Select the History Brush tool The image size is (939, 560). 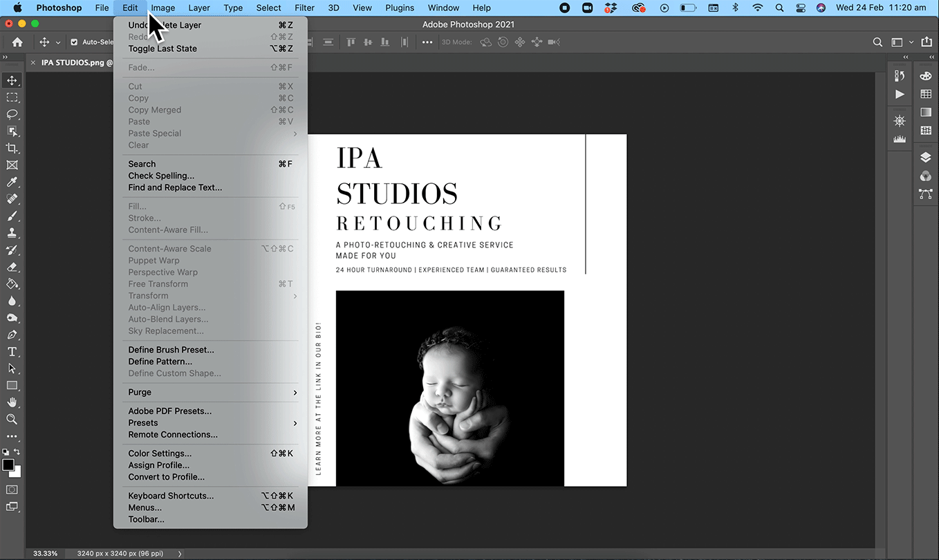(12, 250)
